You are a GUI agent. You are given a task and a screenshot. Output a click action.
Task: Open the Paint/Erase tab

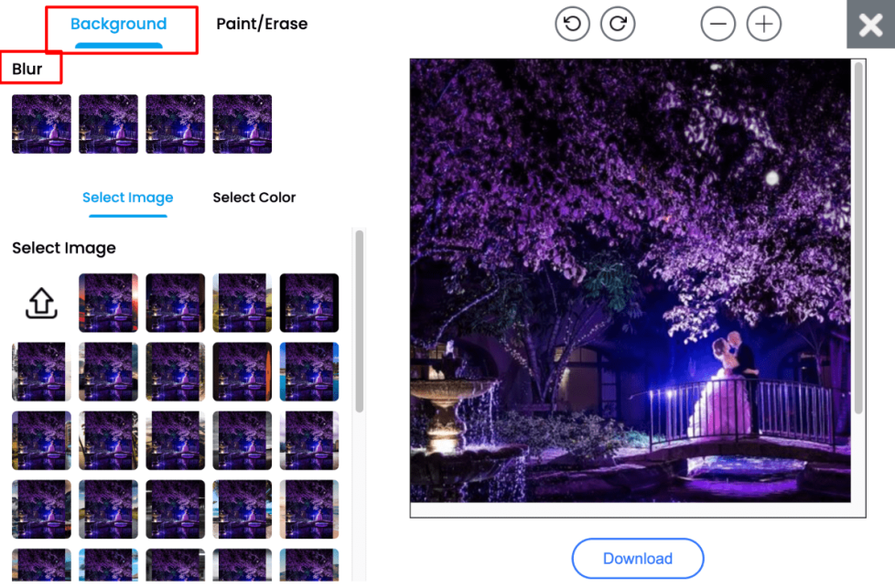tap(262, 25)
